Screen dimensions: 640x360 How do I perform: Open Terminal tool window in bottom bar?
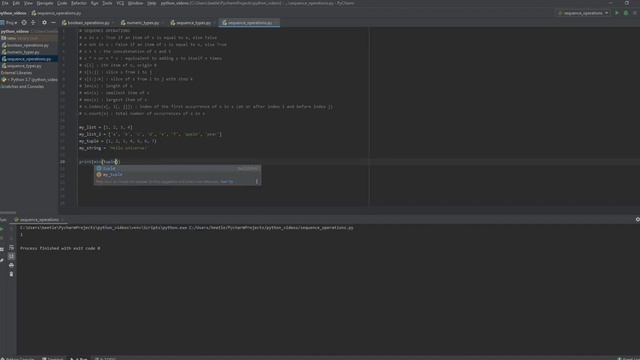tap(53, 358)
